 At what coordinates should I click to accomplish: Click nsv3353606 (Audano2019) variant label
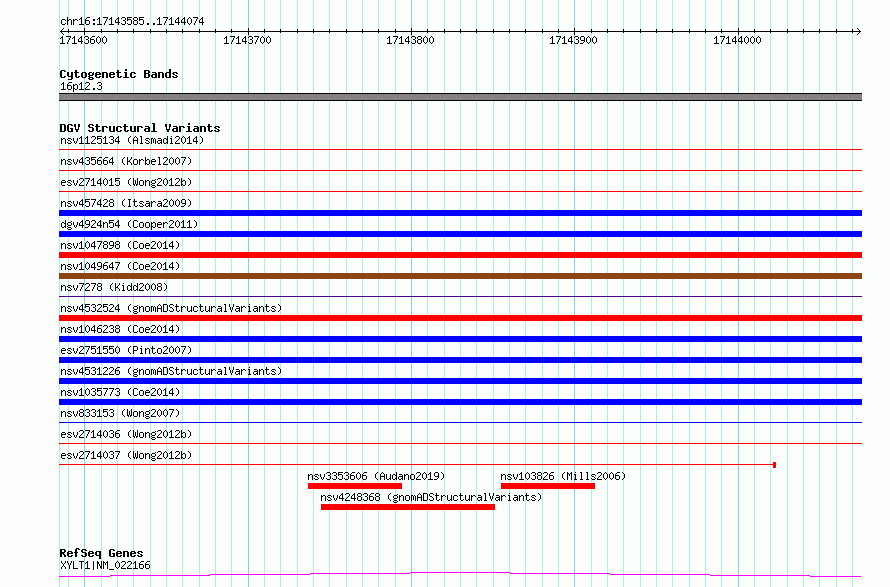pos(376,476)
